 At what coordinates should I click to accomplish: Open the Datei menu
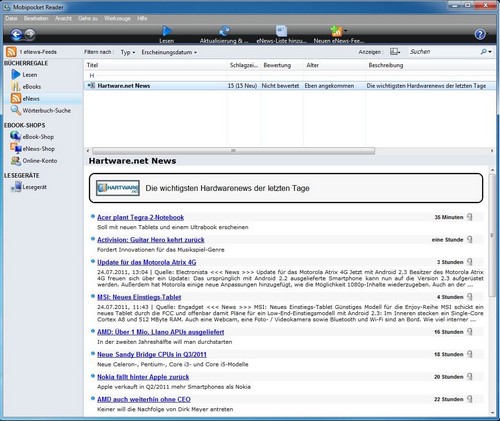[11, 18]
